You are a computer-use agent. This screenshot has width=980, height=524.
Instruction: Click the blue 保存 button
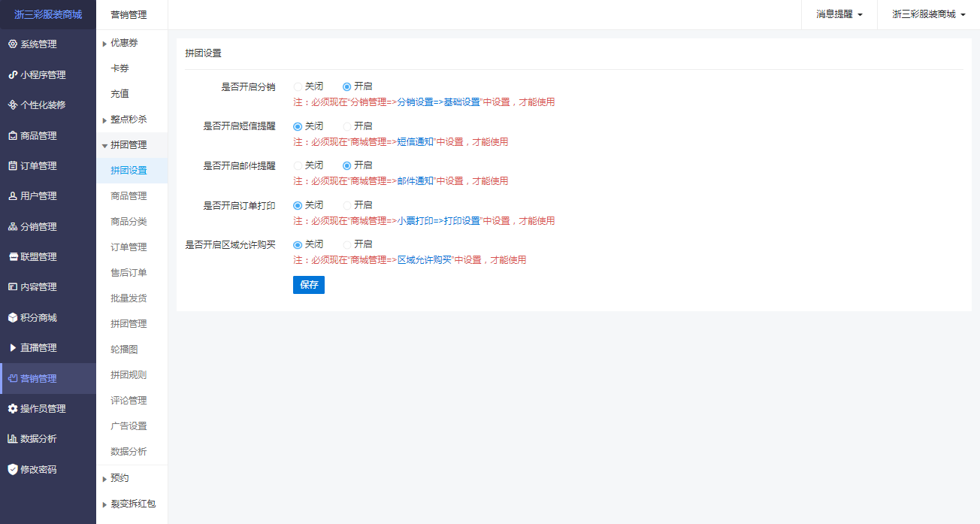(x=309, y=285)
